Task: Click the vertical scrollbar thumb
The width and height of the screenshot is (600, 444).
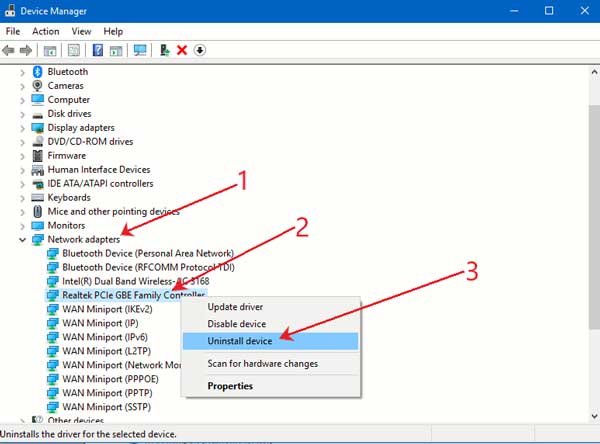Action: (594, 217)
